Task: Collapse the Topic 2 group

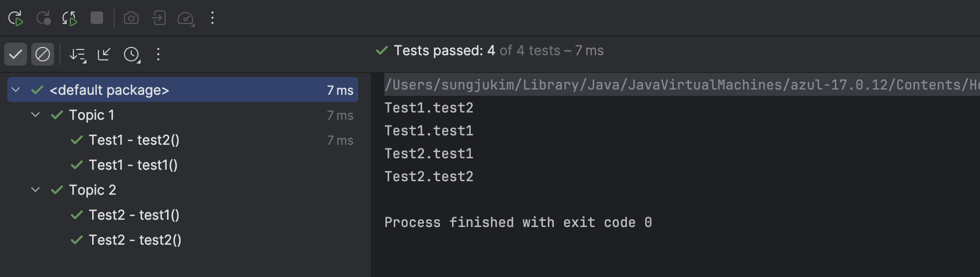Action: pyautogui.click(x=35, y=190)
